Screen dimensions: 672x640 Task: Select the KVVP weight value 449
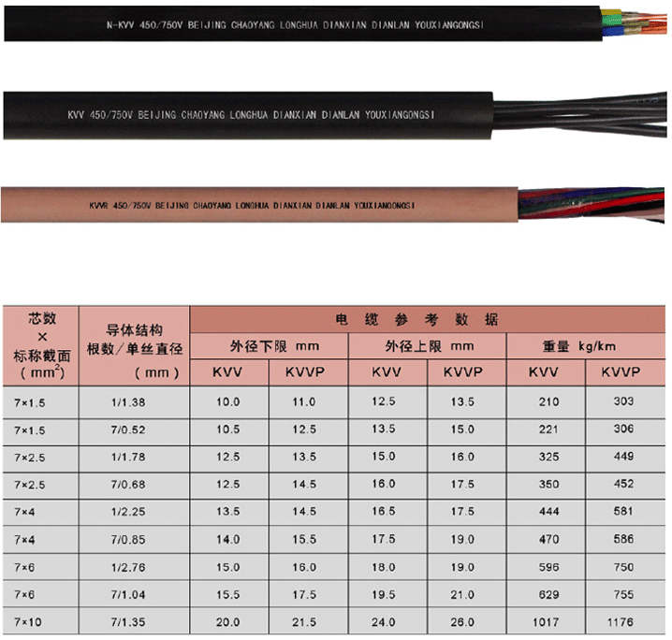click(x=624, y=457)
